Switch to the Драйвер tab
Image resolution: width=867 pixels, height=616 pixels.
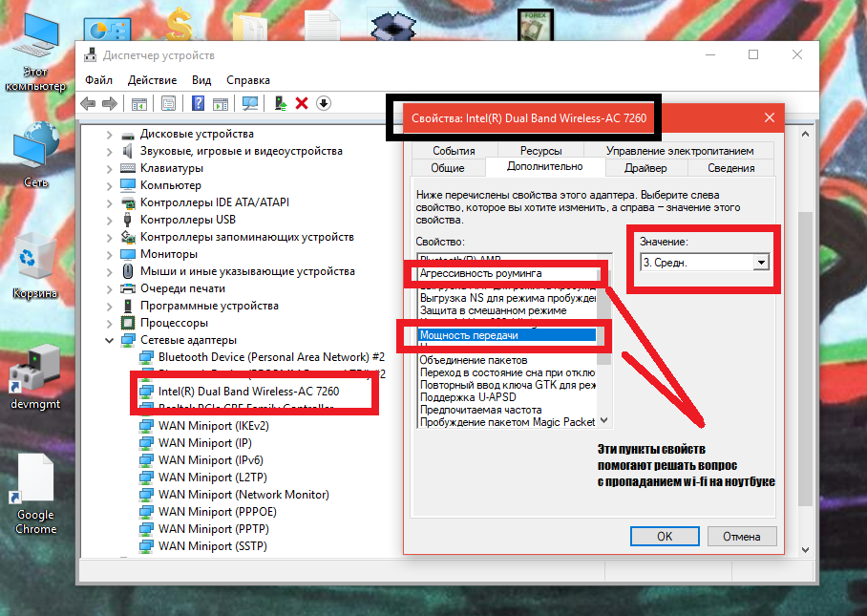645,168
